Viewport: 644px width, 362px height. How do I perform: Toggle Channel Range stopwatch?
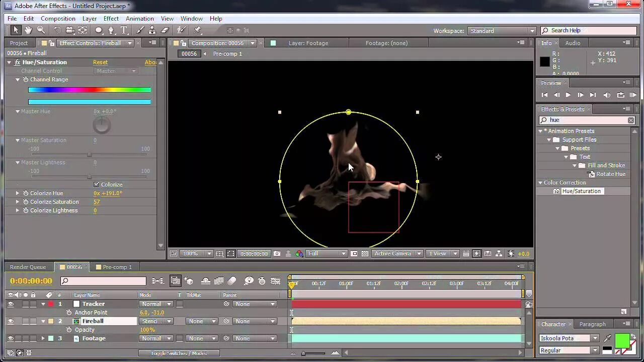(x=26, y=79)
